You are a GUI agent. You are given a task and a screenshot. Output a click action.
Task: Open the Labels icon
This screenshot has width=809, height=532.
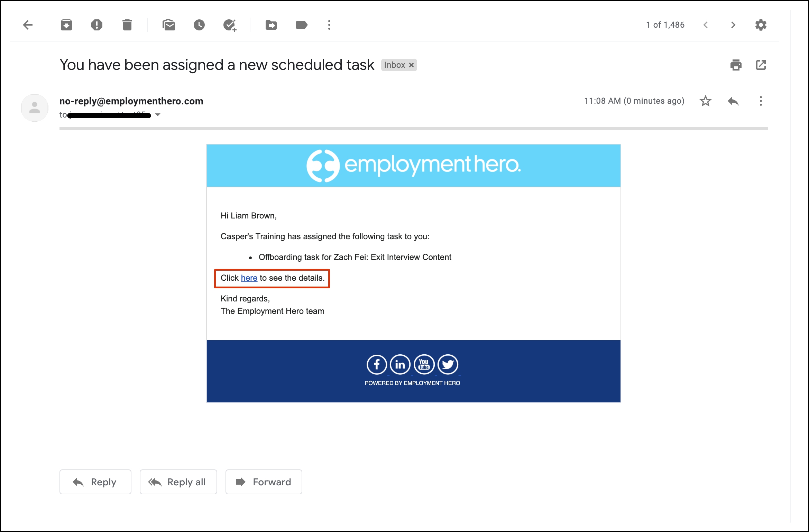(x=302, y=25)
